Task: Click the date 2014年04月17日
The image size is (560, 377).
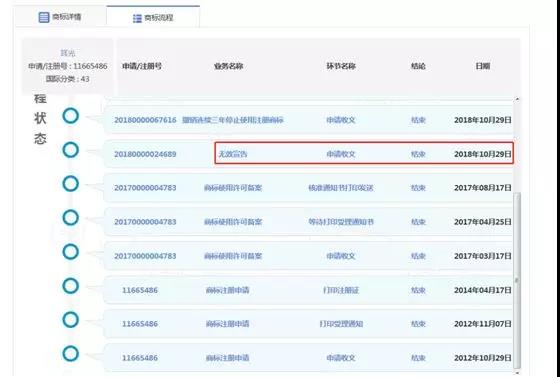Action: [482, 290]
